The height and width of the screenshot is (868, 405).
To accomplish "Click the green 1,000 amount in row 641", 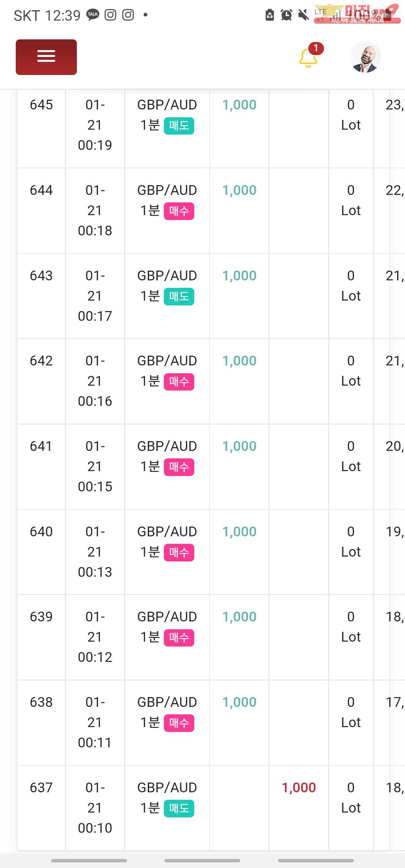I will [239, 446].
